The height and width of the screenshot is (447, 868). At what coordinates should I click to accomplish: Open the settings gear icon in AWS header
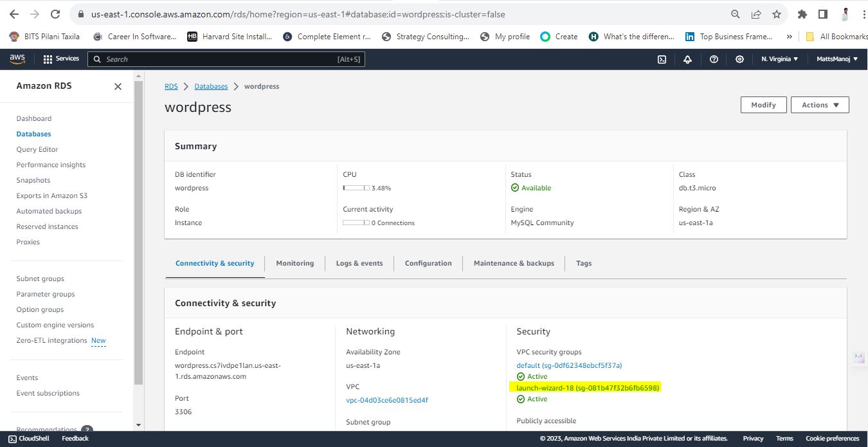tap(739, 59)
